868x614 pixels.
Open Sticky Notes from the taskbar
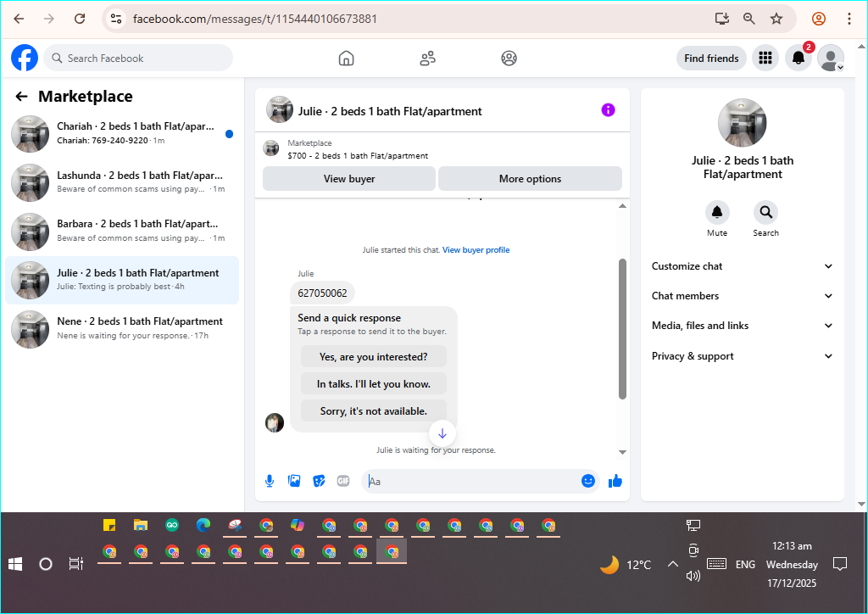pyautogui.click(x=109, y=525)
